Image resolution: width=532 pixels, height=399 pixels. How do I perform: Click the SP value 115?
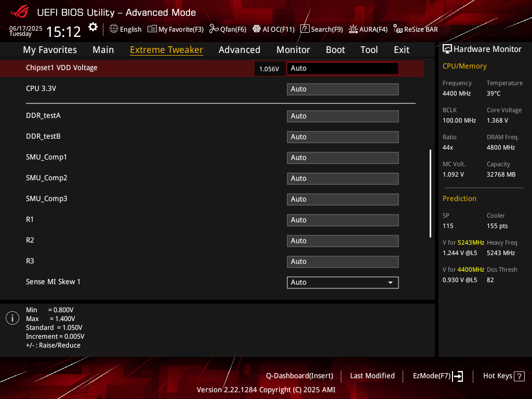tap(447, 226)
